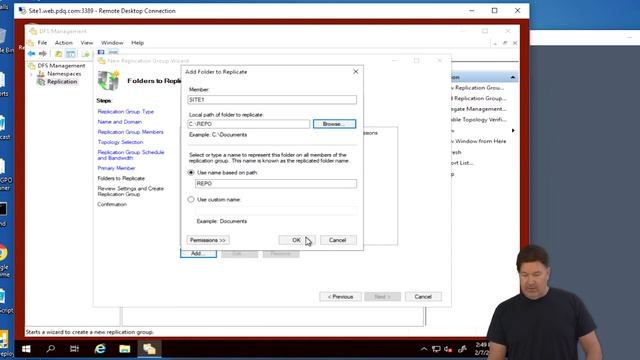Select DFS Management root tree node

pos(61,65)
